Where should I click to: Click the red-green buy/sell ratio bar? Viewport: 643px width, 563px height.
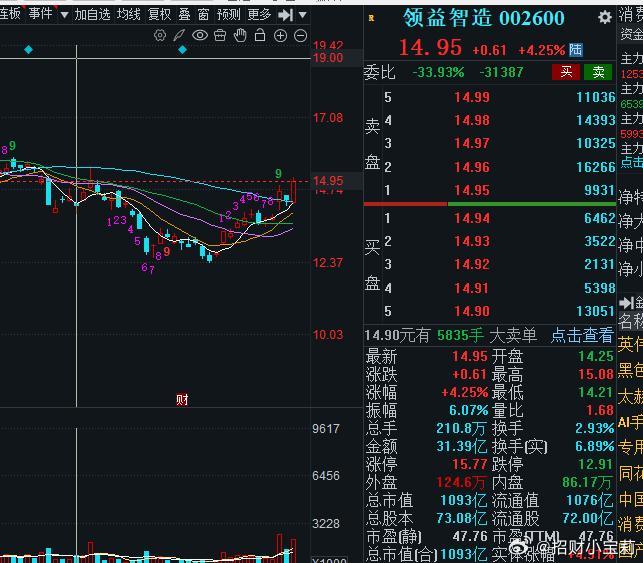(x=490, y=203)
